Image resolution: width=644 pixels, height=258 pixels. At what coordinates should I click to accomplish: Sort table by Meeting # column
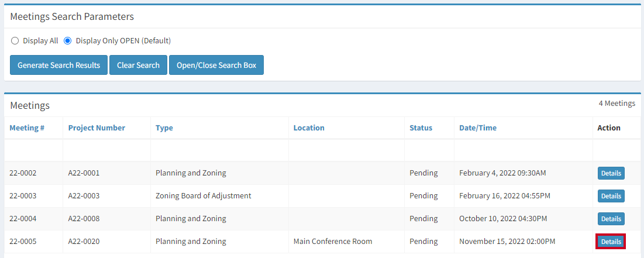pyautogui.click(x=27, y=128)
